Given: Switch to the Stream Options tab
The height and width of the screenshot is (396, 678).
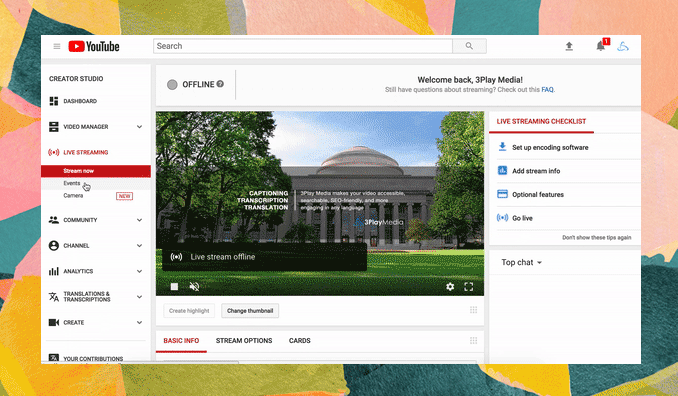Looking at the screenshot, I should click(244, 341).
